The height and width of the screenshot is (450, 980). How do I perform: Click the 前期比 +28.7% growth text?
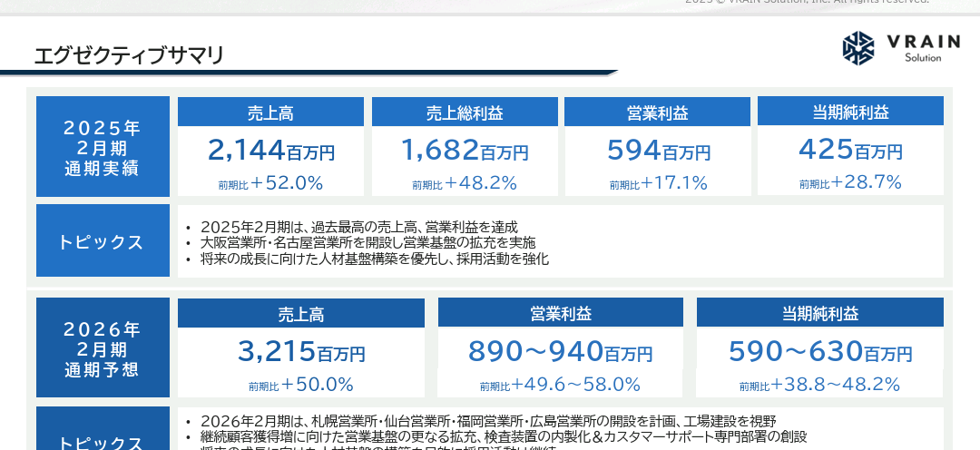click(x=850, y=182)
